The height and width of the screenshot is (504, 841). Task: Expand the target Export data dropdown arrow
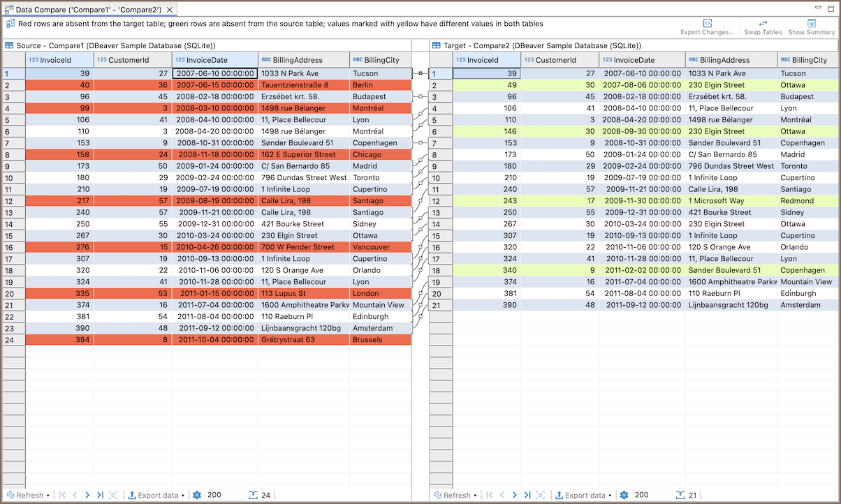pos(610,496)
